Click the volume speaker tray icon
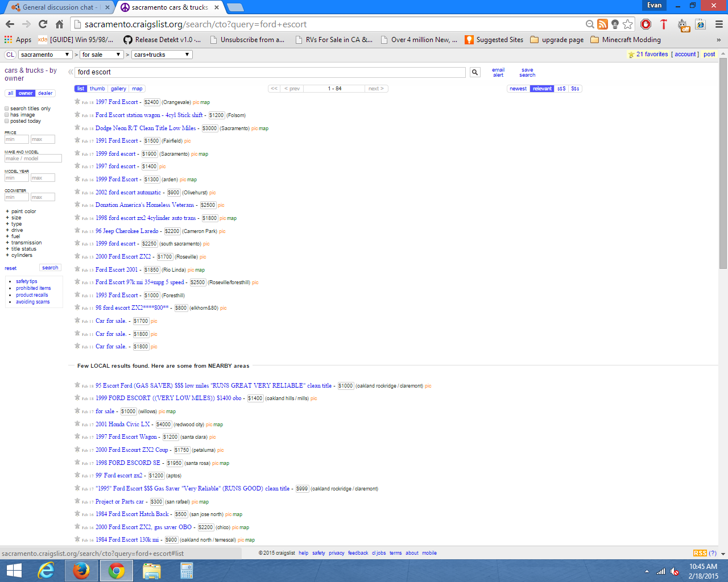This screenshot has width=728, height=582. pos(675,571)
